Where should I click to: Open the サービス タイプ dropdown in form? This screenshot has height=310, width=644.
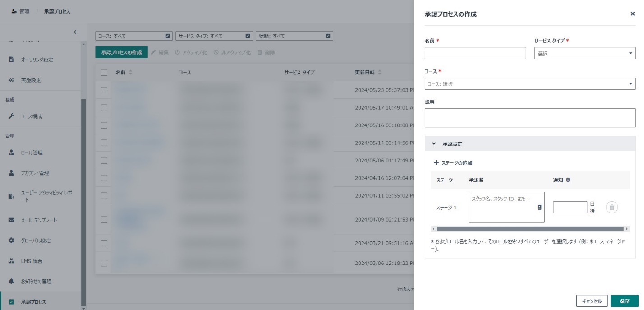click(x=584, y=53)
